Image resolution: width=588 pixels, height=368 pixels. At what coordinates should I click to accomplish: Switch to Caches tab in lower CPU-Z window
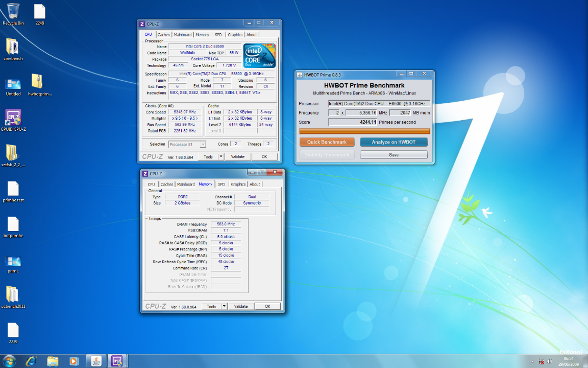point(167,185)
